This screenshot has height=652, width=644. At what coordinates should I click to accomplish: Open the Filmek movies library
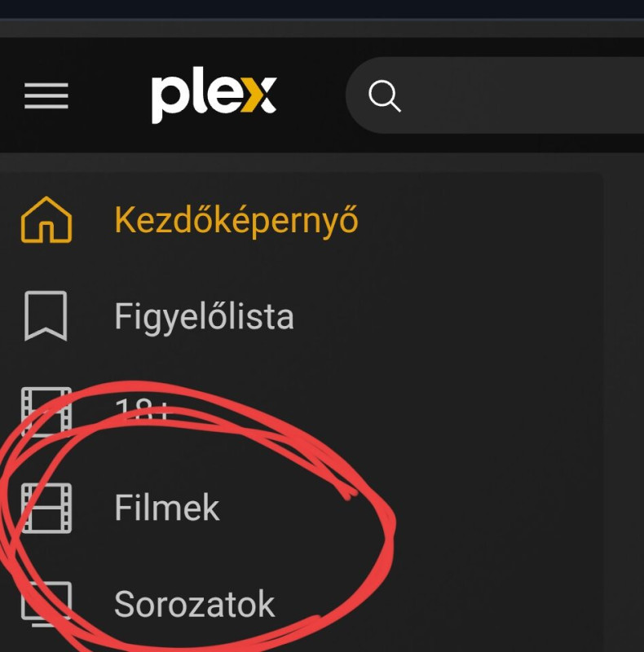(x=167, y=508)
